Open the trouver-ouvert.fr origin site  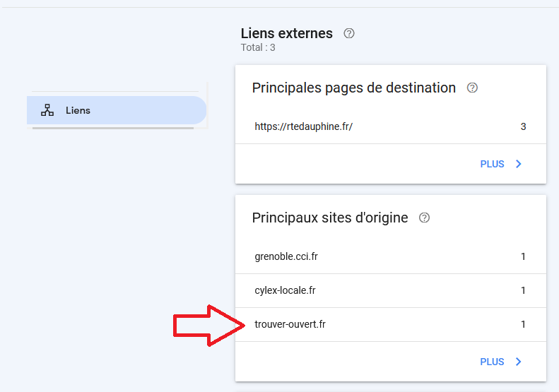click(x=290, y=324)
